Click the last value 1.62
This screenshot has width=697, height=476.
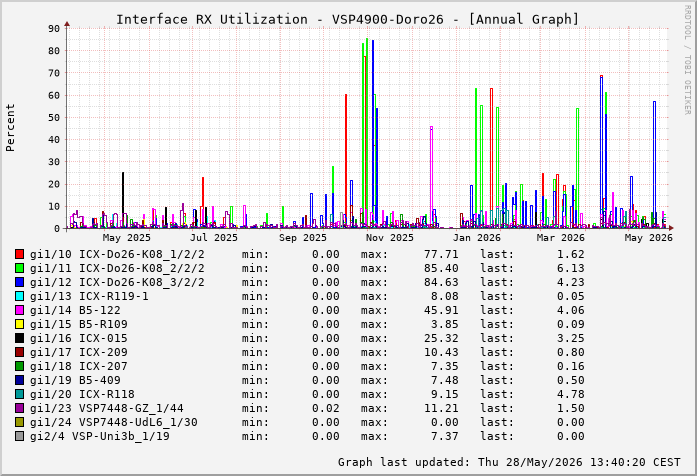(x=571, y=254)
